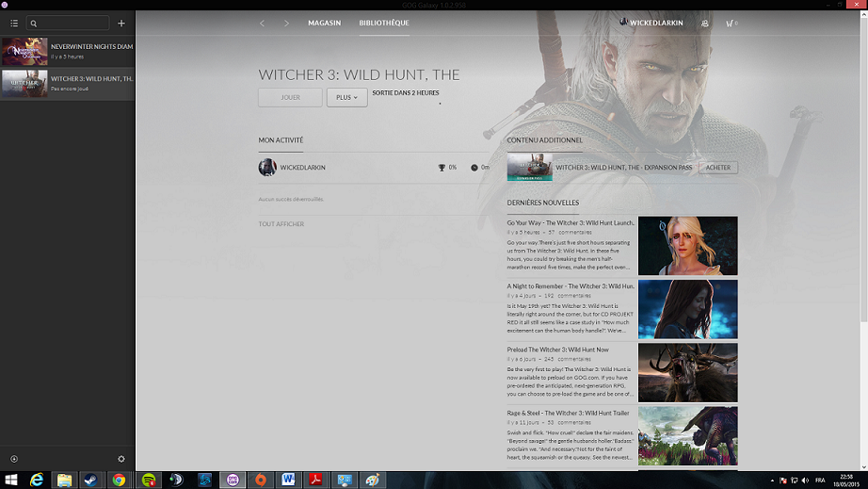Click the TOUT AFFICHER link

281,223
